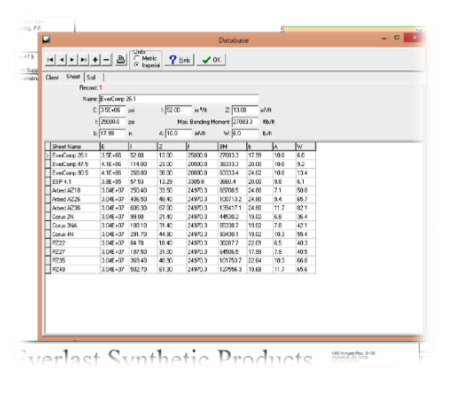Maximize the Database window
The width and height of the screenshot is (455, 393).
pos(397,38)
